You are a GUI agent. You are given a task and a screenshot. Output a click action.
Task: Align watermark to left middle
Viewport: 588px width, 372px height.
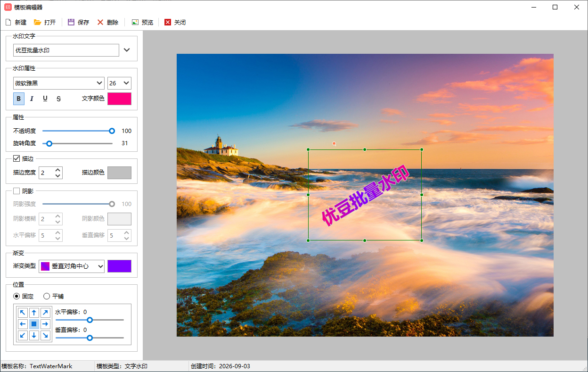(x=23, y=324)
